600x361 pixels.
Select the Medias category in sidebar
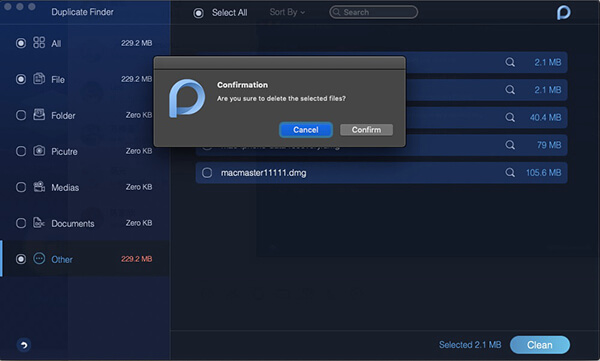pos(85,187)
